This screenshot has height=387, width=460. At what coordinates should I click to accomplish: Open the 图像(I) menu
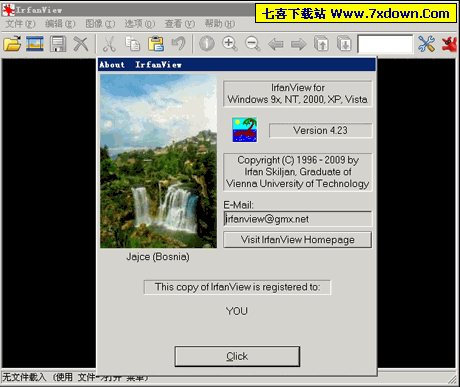click(x=100, y=24)
